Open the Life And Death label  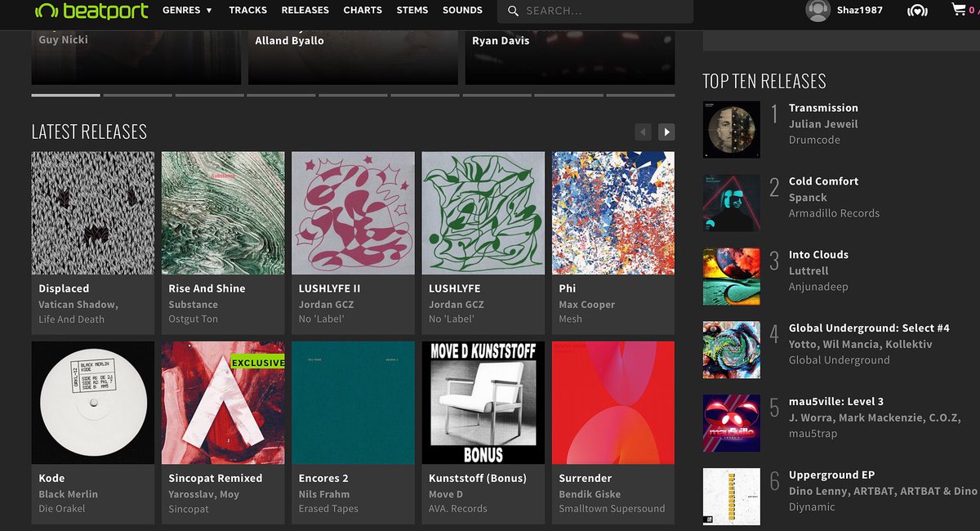coord(71,319)
